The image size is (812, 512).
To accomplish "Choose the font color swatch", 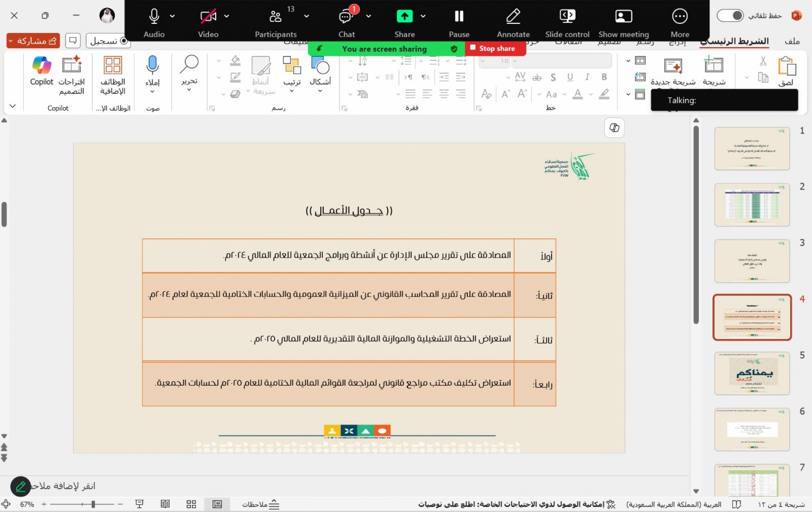I will click(578, 94).
